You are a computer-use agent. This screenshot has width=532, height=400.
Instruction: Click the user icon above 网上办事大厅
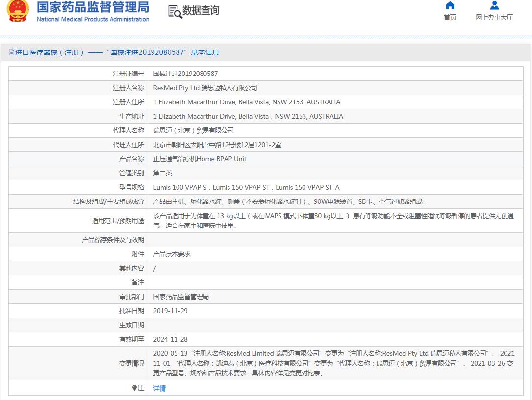tap(494, 6)
